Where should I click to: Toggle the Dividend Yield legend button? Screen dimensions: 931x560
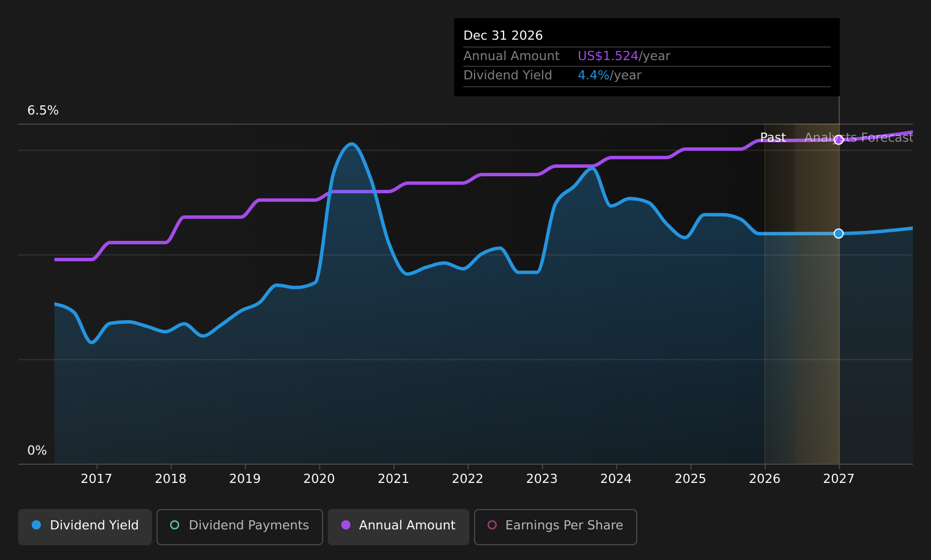(85, 527)
